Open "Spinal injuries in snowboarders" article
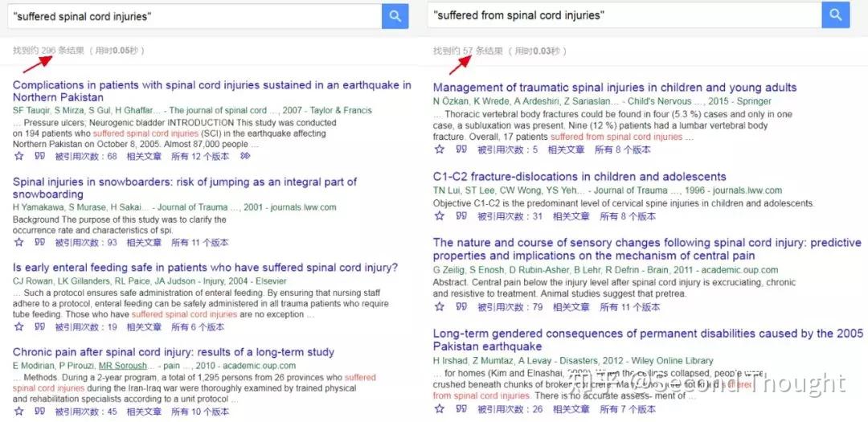 click(x=185, y=188)
